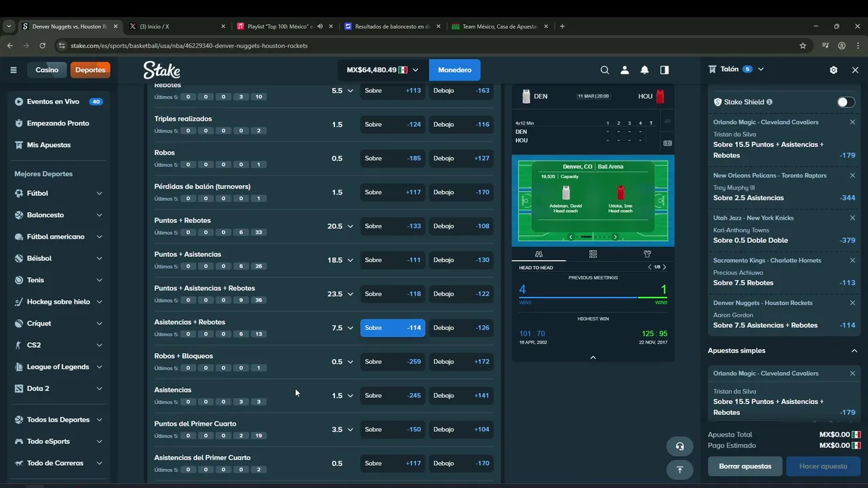Select Debajo +141 for Asistencias
The image size is (868, 488).
(461, 395)
